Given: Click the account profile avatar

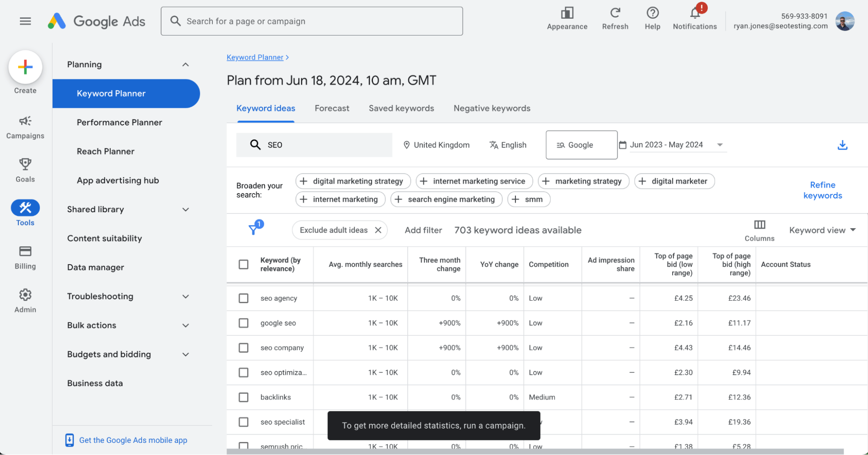Looking at the screenshot, I should [x=845, y=21].
